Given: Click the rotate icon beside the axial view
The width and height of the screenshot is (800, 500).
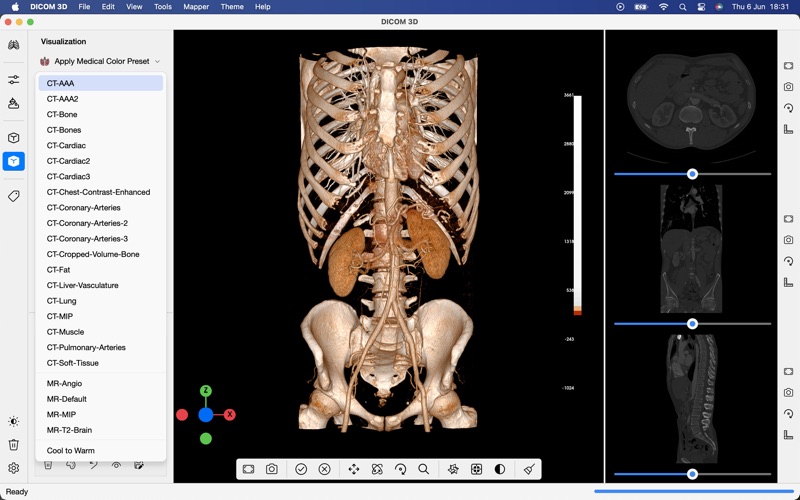Looking at the screenshot, I should [x=788, y=108].
